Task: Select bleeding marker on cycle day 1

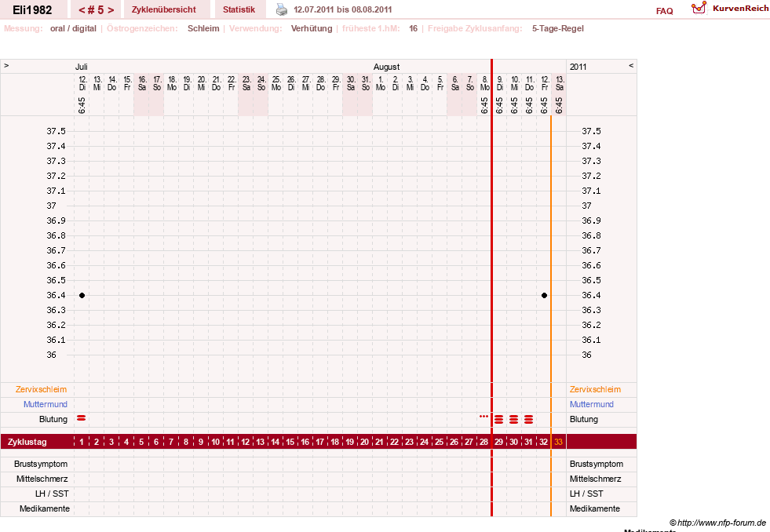Action: [82, 418]
